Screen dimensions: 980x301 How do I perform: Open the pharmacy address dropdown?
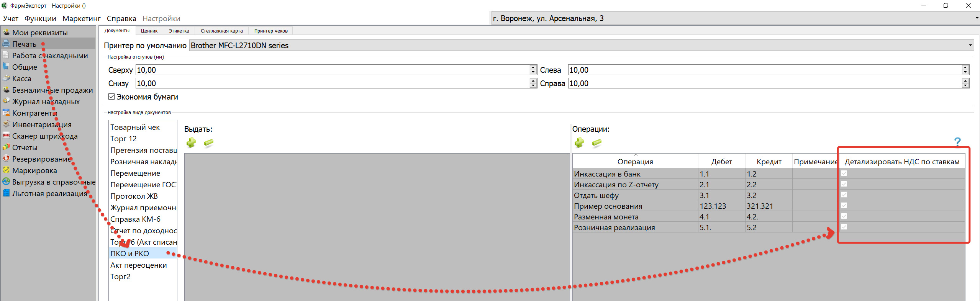tap(976, 18)
